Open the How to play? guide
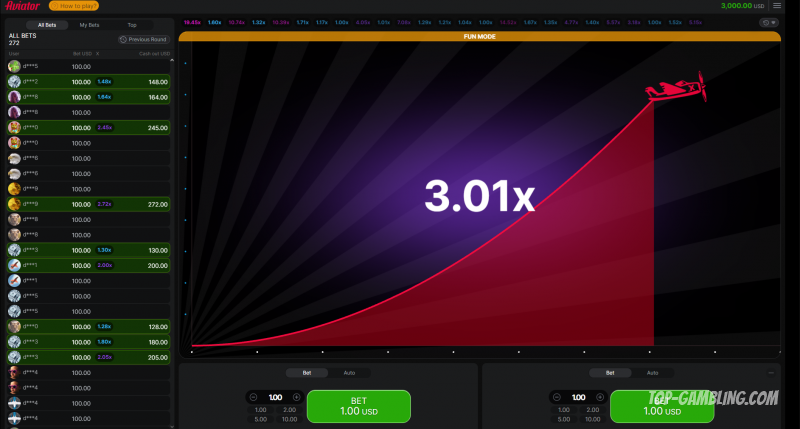This screenshot has width=800, height=429. click(74, 6)
